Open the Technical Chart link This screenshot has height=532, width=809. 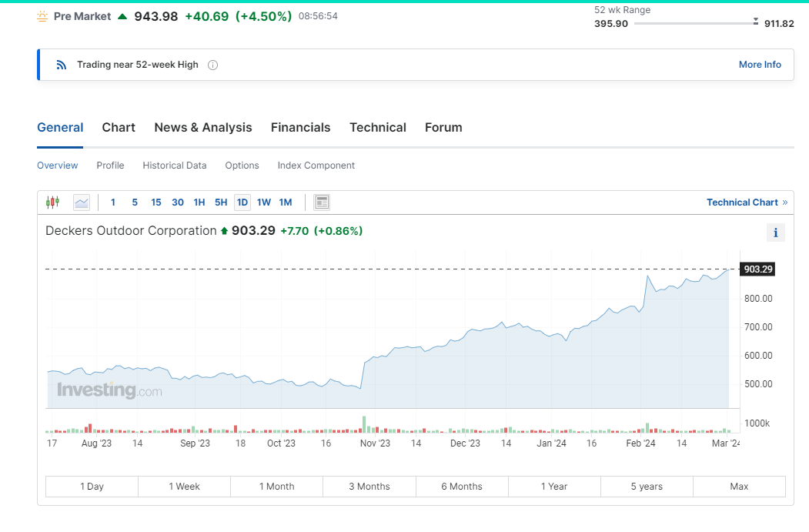747,202
